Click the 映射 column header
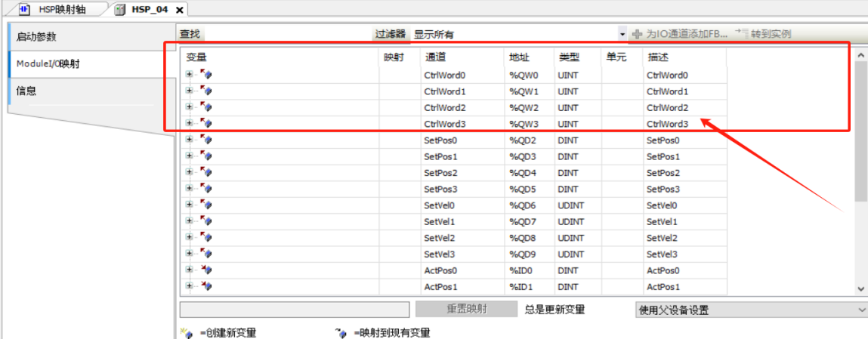The image size is (868, 339). 400,57
